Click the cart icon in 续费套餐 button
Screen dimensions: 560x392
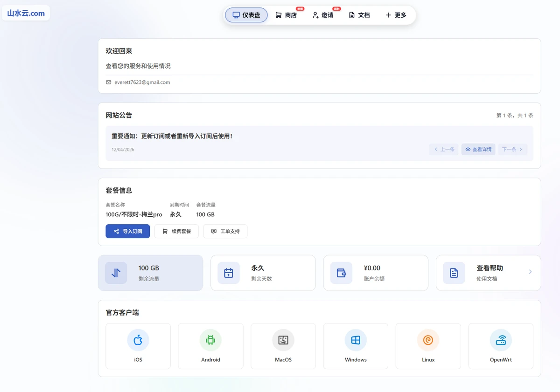[x=165, y=231]
